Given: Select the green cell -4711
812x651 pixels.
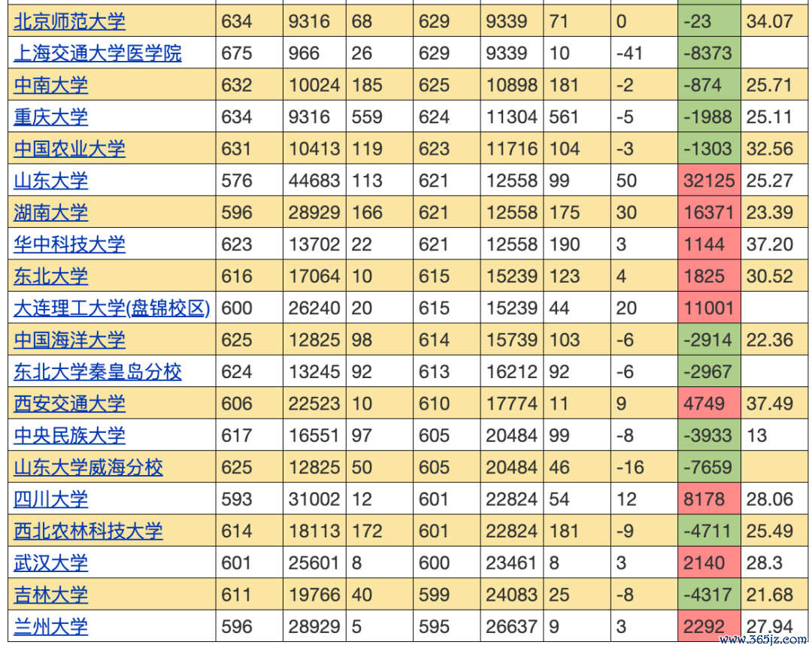Looking at the screenshot, I should [x=709, y=531].
